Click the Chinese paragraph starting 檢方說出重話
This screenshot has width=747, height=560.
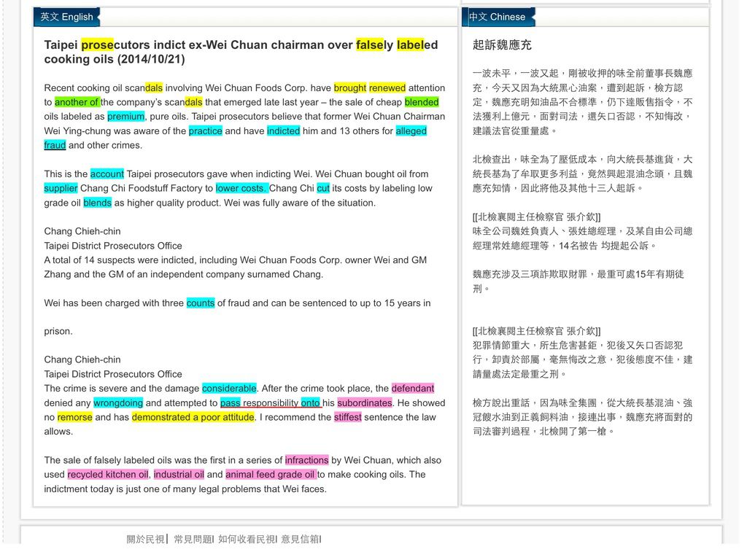tap(583, 417)
